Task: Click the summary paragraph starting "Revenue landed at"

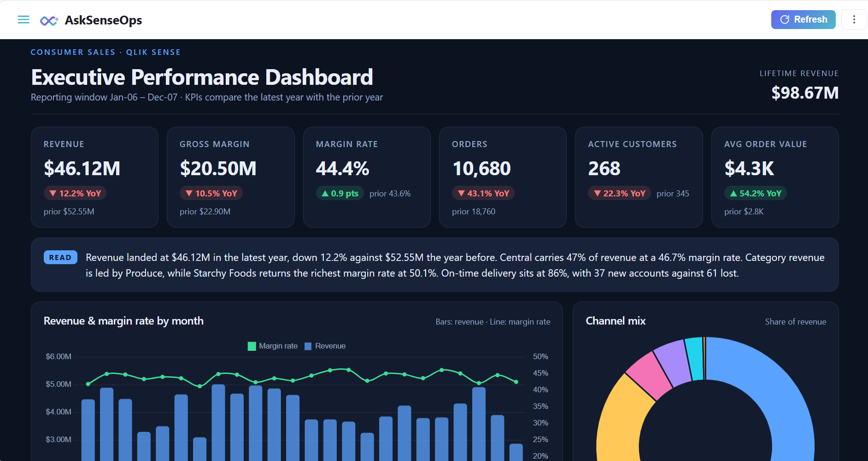Action: tap(455, 265)
